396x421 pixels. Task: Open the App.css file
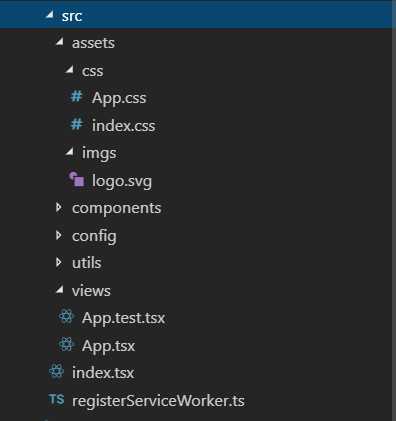pos(119,98)
